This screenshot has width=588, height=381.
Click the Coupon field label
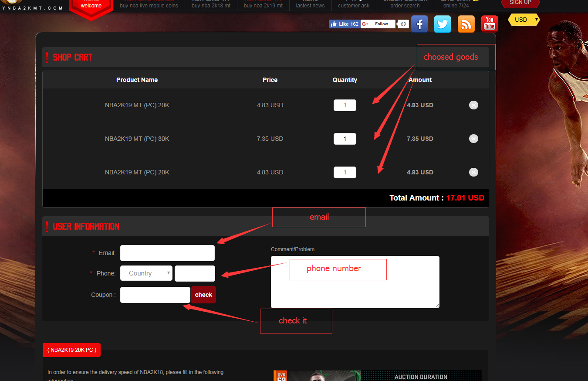103,295
